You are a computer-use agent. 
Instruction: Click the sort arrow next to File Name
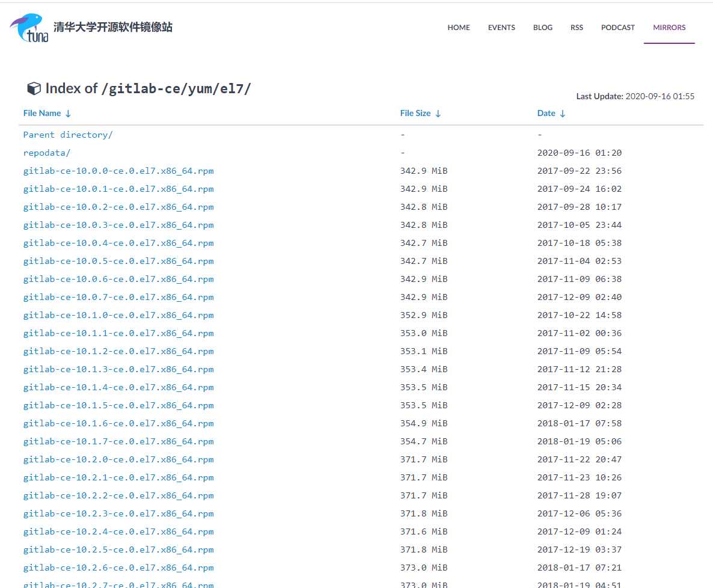click(68, 113)
